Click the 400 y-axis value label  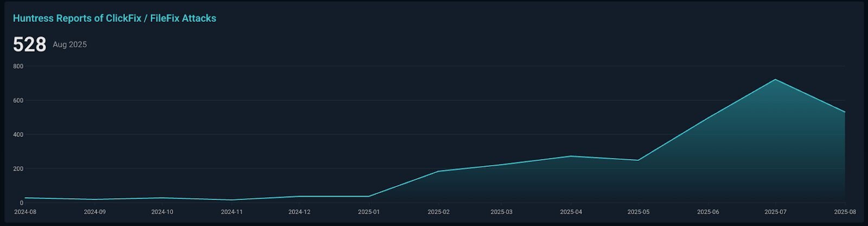[18, 135]
